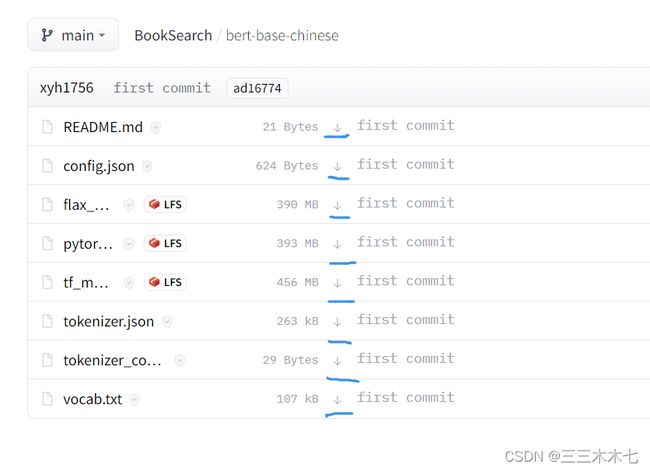650x471 pixels.
Task: Open README.md 'first commit' message
Action: click(x=406, y=125)
